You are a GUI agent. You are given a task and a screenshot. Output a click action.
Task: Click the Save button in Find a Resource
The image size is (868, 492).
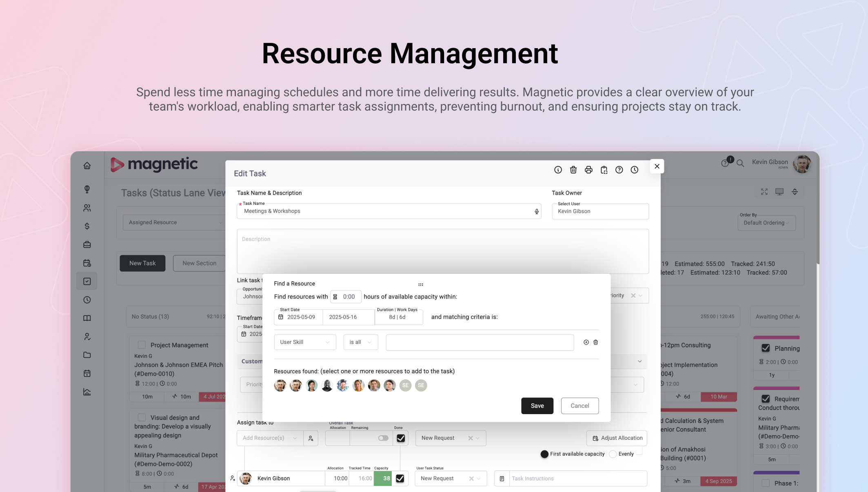(x=537, y=406)
